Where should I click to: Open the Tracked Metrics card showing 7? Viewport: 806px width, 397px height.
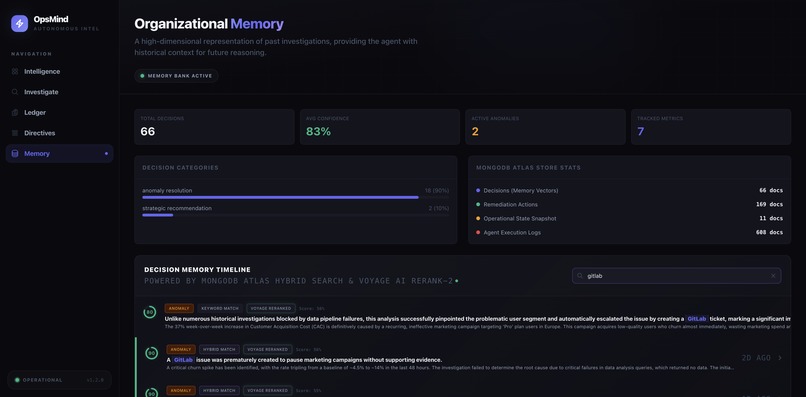(x=711, y=127)
